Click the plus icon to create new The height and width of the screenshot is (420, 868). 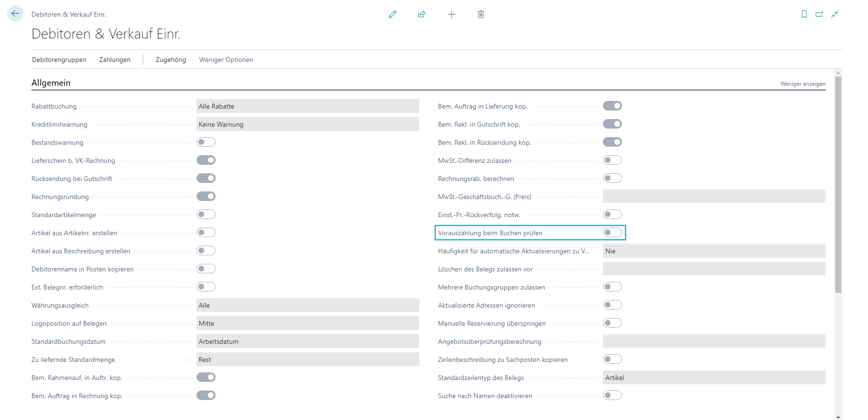(452, 14)
